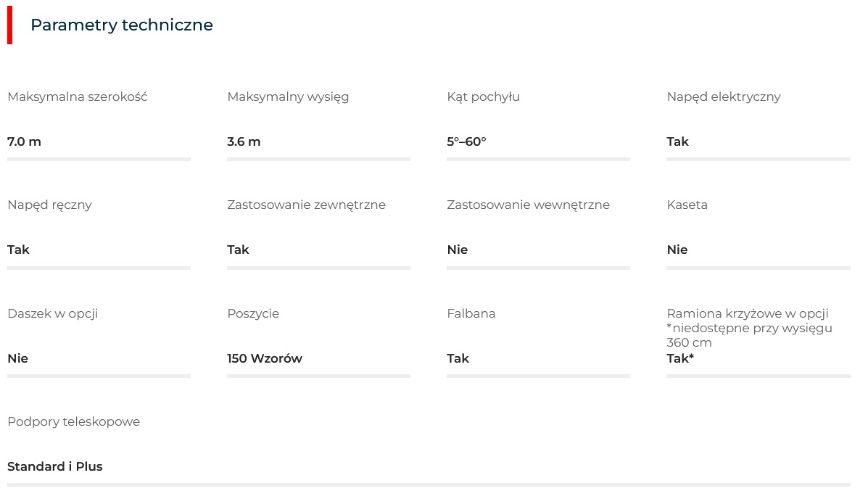Screen dimensions: 868x499
Task: Click the '7.0 m' width value
Action: [x=25, y=141]
